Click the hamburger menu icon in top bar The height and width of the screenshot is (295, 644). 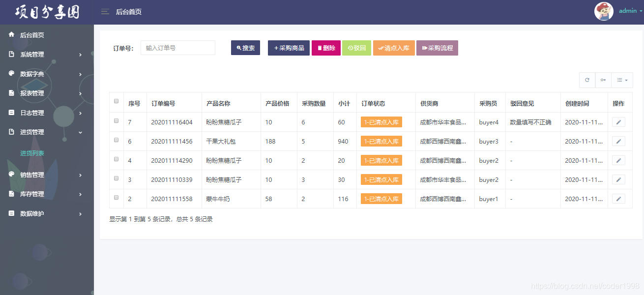(x=105, y=11)
